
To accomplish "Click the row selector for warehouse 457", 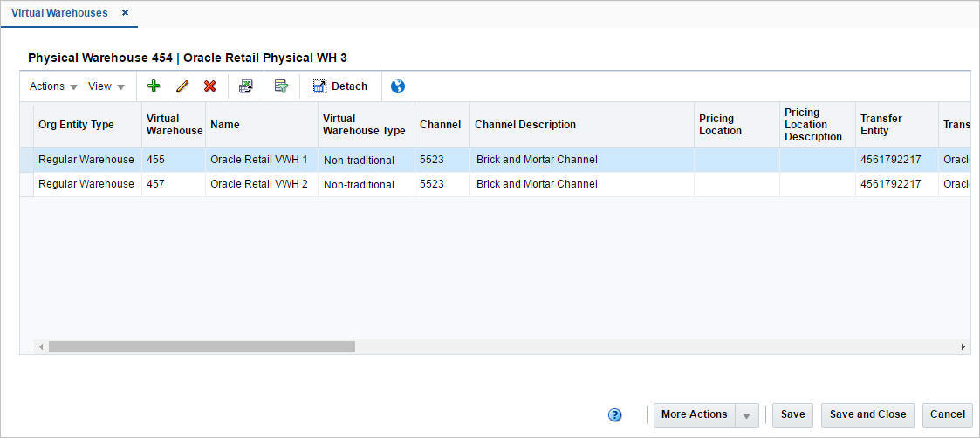I will (x=27, y=184).
